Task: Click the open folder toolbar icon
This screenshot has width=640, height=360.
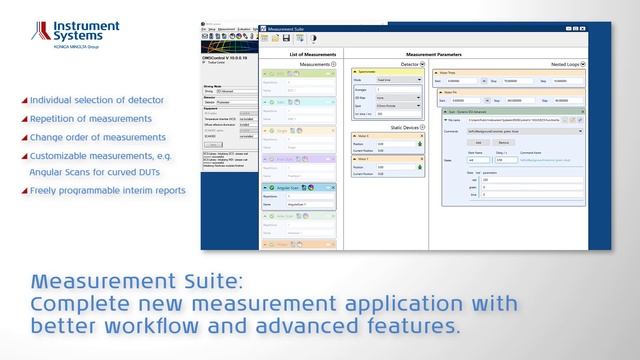Action: point(276,38)
